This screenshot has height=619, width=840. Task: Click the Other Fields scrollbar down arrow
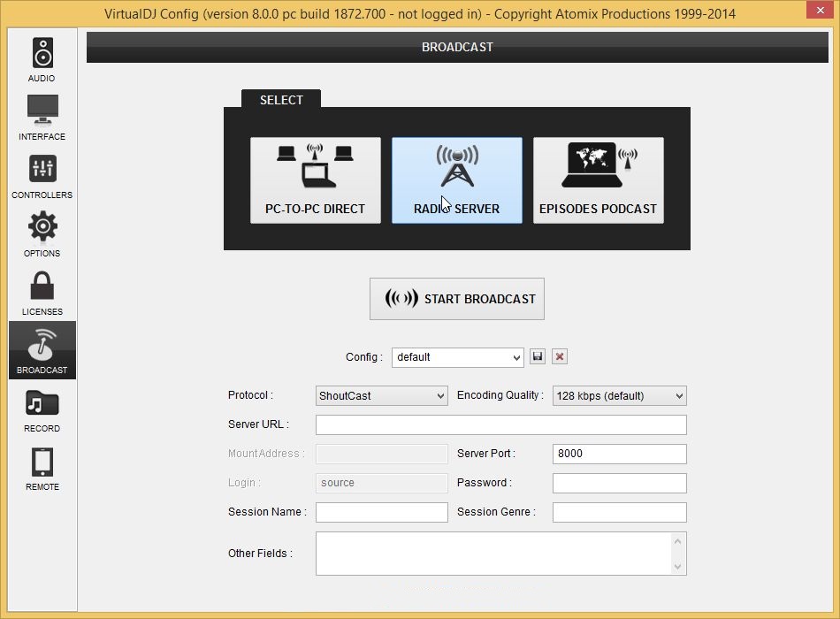point(677,567)
